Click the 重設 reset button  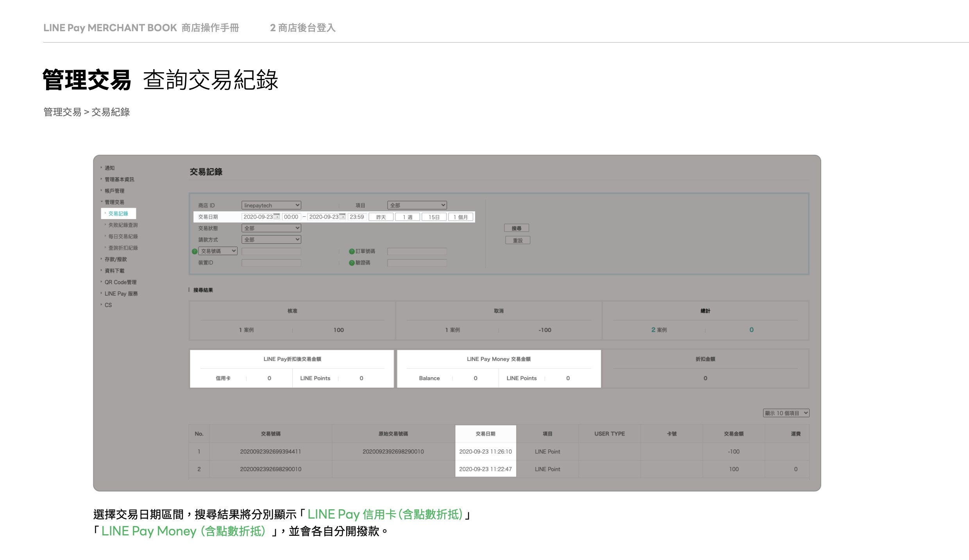coord(518,240)
